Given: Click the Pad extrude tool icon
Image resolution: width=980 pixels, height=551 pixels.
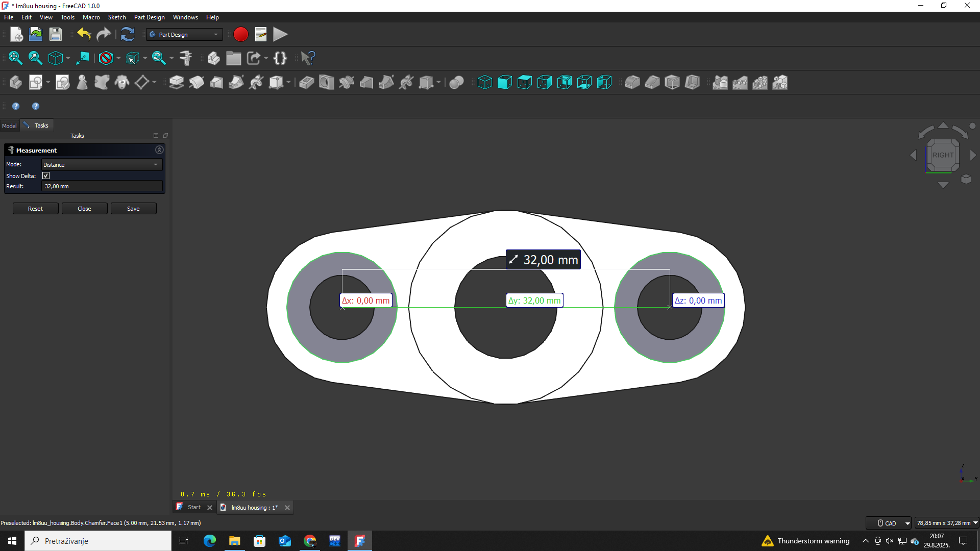Looking at the screenshot, I should pos(176,82).
